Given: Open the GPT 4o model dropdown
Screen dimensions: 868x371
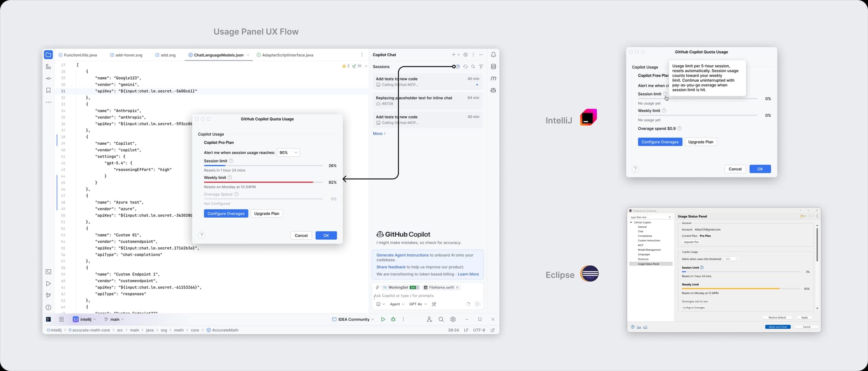Looking at the screenshot, I should tap(418, 304).
